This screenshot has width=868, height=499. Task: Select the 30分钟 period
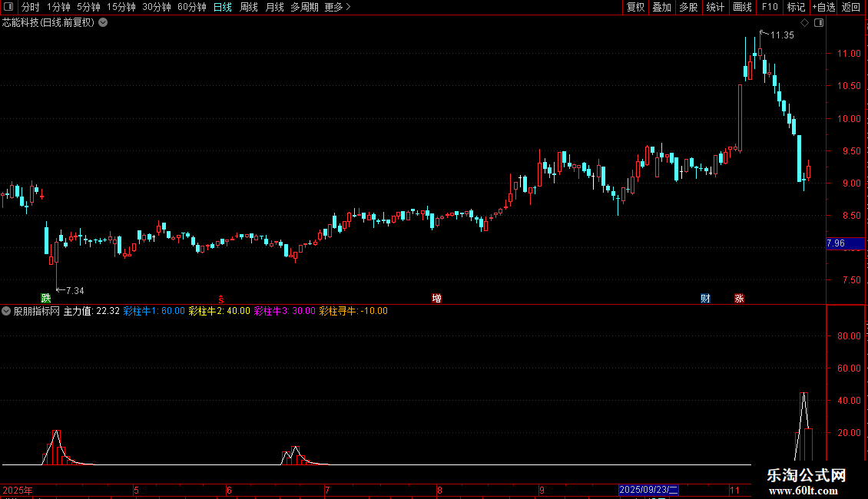pyautogui.click(x=157, y=7)
